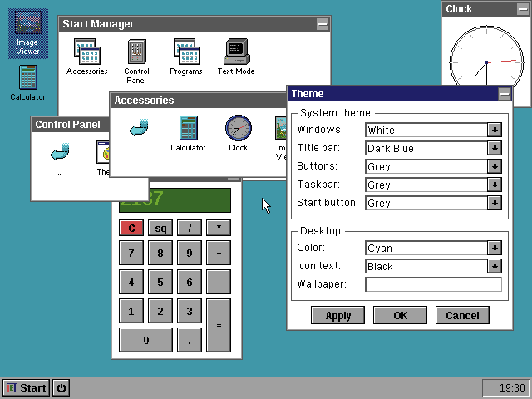Click digit 3 on calculator
Screen dimensions: 532x399
coord(190,311)
